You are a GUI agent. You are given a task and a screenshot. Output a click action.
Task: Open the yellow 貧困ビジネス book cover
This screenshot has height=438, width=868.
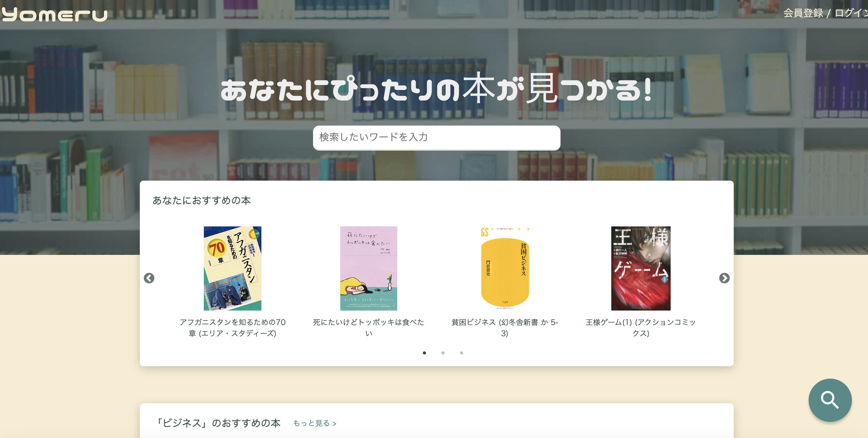click(x=505, y=268)
